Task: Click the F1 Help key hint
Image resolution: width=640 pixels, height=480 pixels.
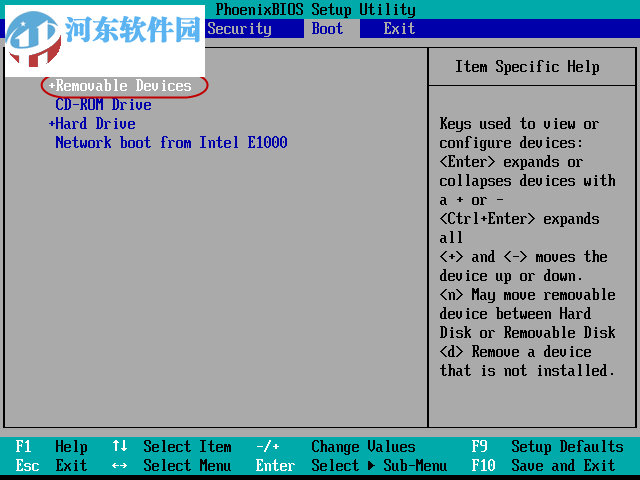Action: tap(51, 447)
